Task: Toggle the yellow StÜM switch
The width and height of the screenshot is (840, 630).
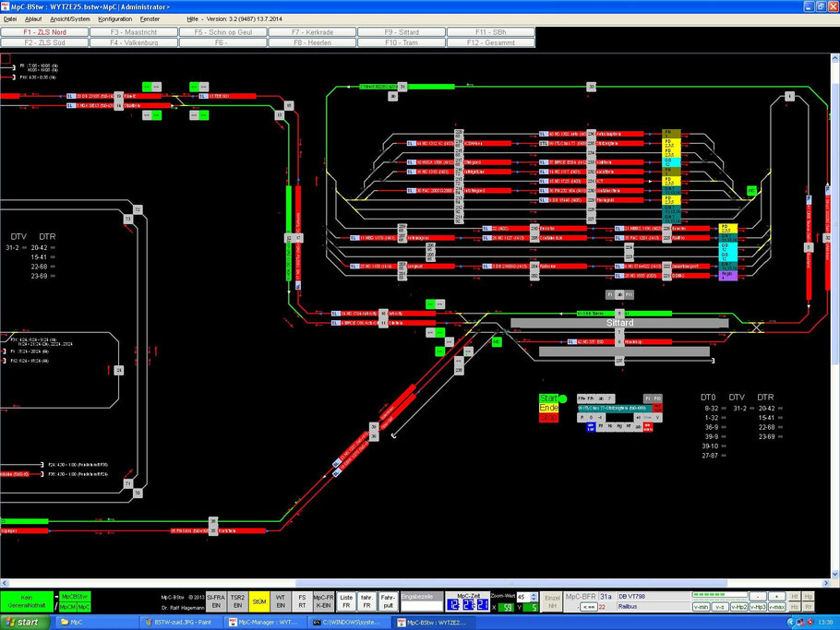Action: coord(259,601)
